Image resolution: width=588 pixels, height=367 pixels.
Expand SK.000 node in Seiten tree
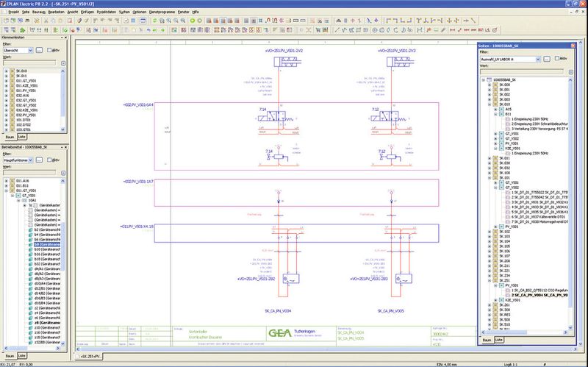(489, 85)
